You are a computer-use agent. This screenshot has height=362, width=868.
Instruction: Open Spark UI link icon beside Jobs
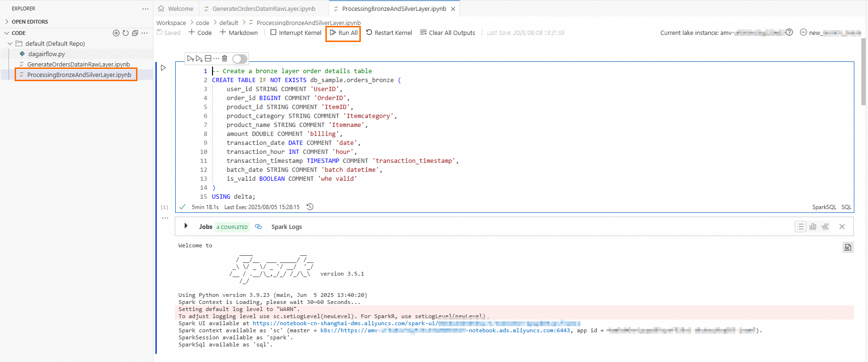pos(258,227)
